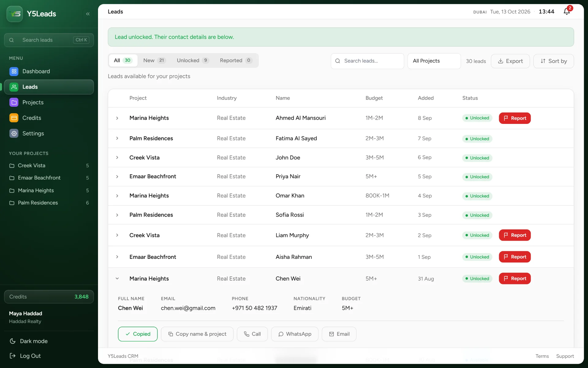Open Marina Heights project folder in sidebar
The width and height of the screenshot is (588, 368).
click(49, 190)
